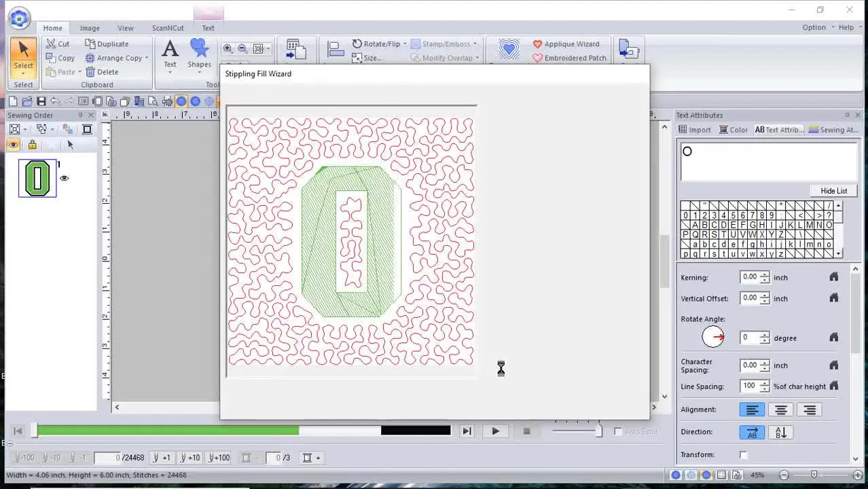868x489 pixels.
Task: Click the zoom out magnifier
Action: 242,48
